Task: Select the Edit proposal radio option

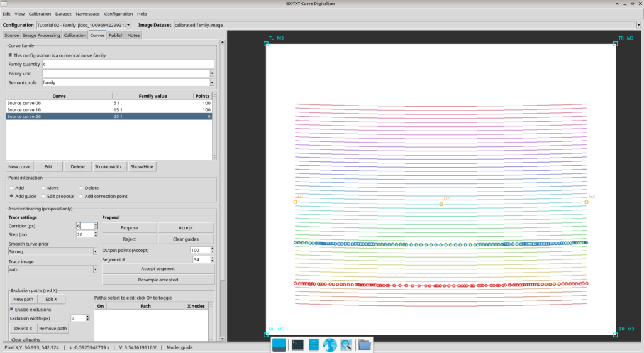Action: [43, 196]
